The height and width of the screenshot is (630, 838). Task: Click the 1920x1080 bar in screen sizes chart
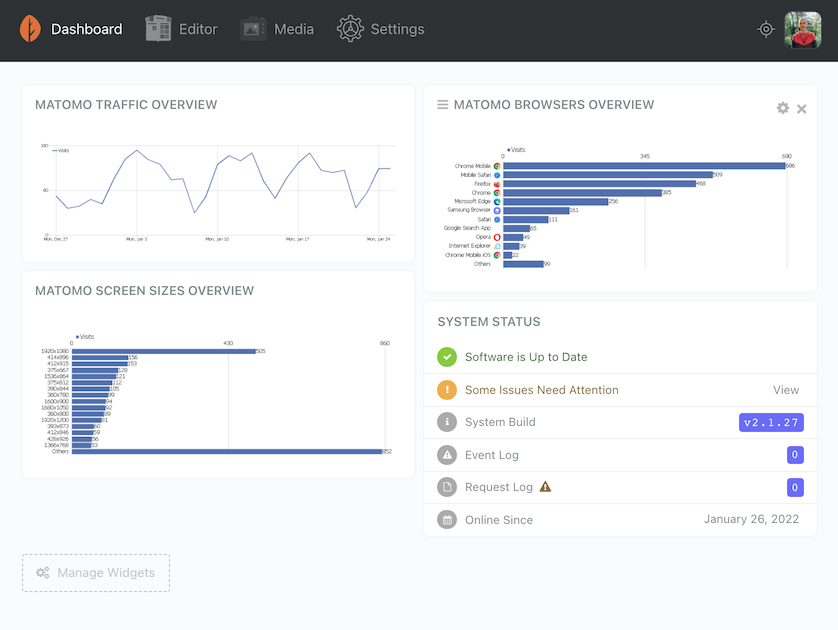[164, 351]
